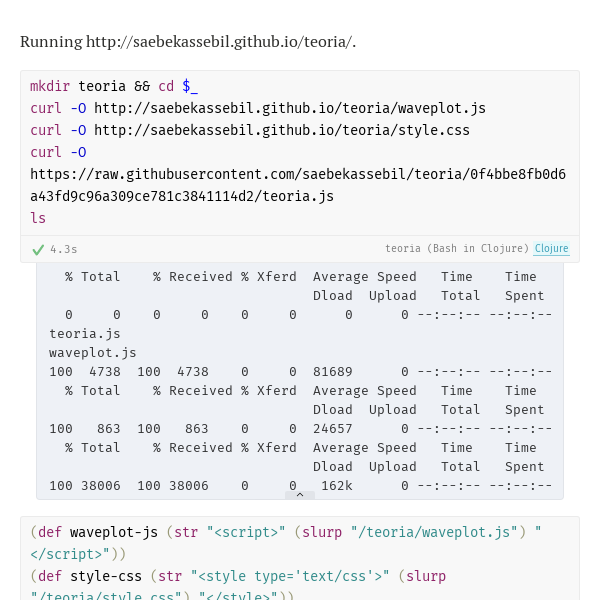
Task: Click the '</script>"))' code line
Action: (x=78, y=554)
